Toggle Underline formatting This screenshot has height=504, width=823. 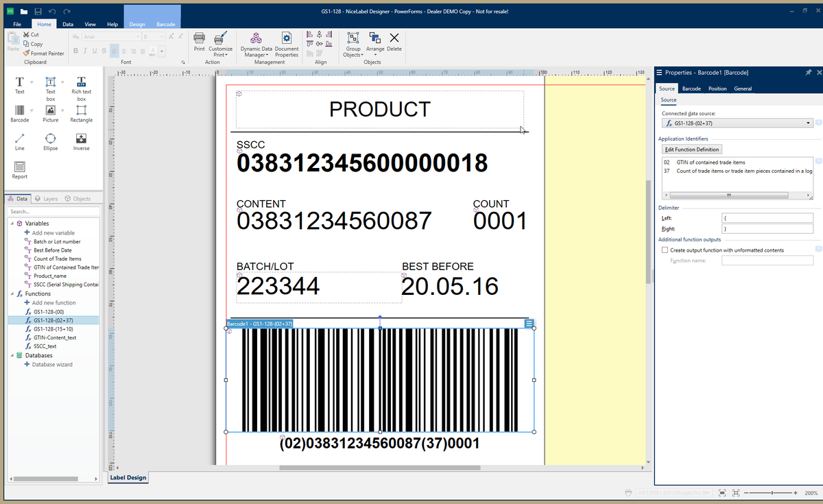(95, 51)
